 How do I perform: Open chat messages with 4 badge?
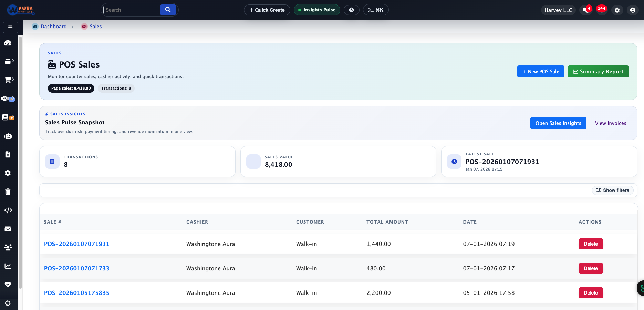pos(585,10)
